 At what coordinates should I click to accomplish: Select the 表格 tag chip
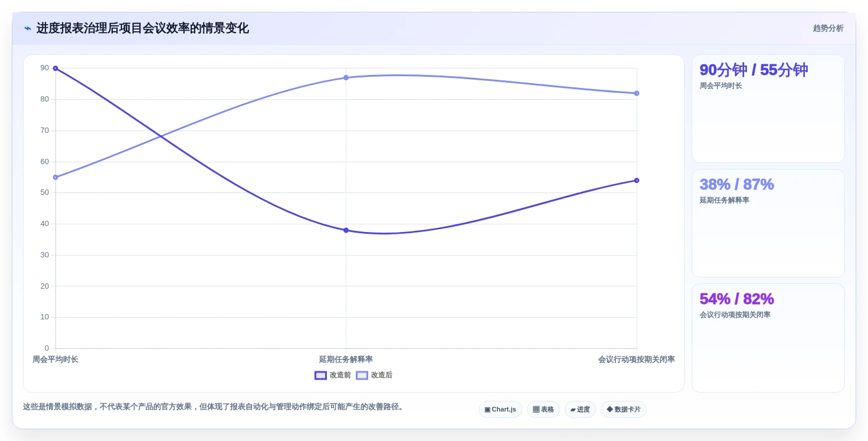pyautogui.click(x=543, y=410)
